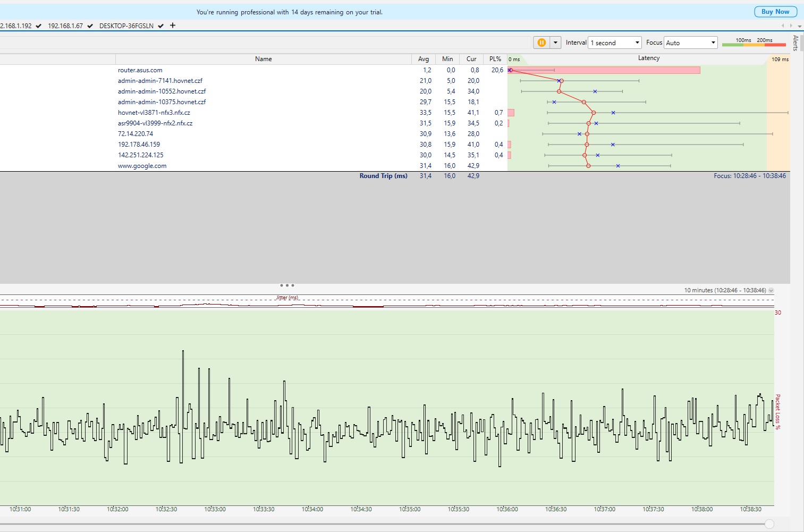Open the dropdown arrow beside the pause button
This screenshot has width=804, height=532.
click(555, 43)
